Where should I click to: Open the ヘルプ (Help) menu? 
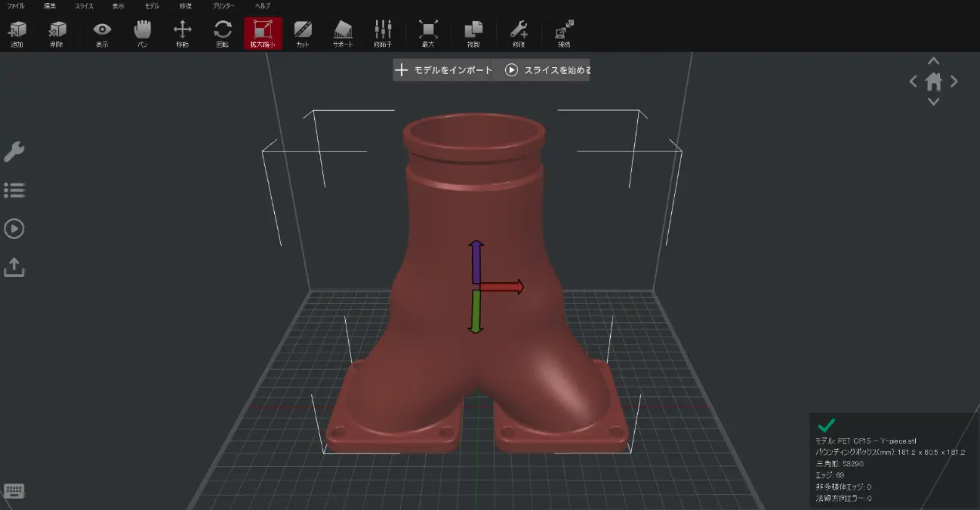click(x=263, y=6)
